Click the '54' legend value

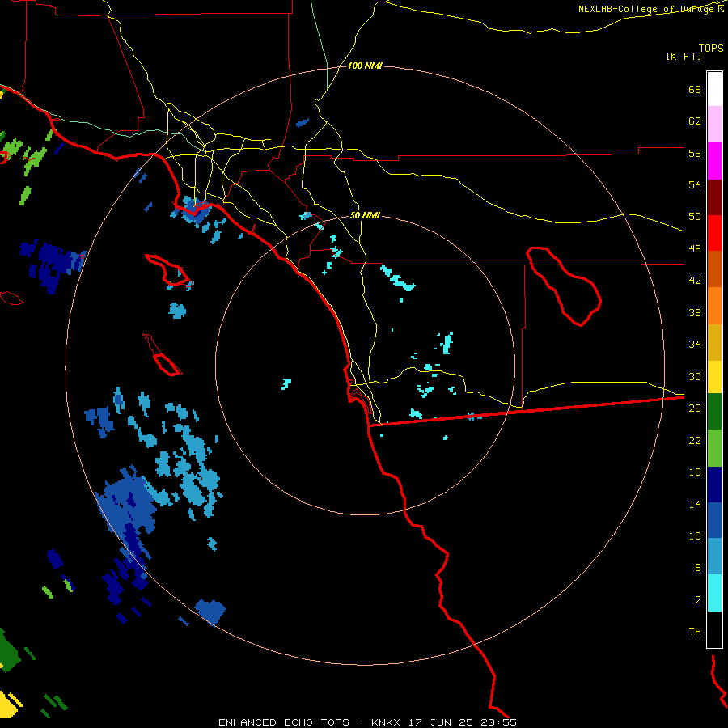click(695, 184)
